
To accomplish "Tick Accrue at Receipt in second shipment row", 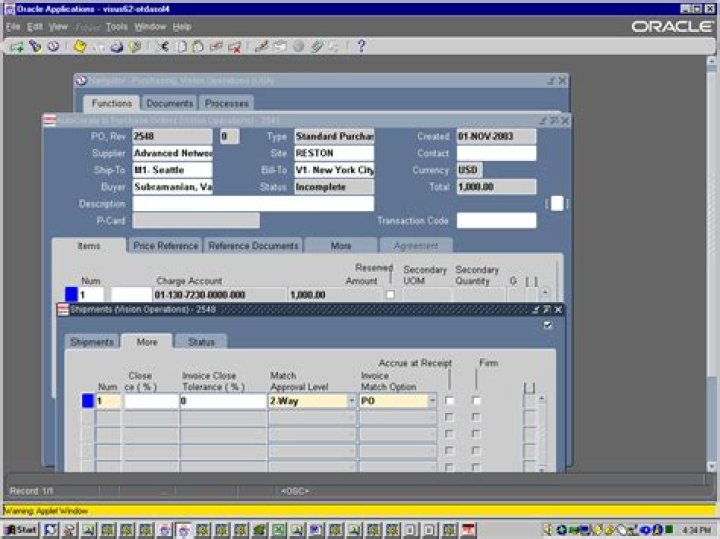I will click(450, 417).
